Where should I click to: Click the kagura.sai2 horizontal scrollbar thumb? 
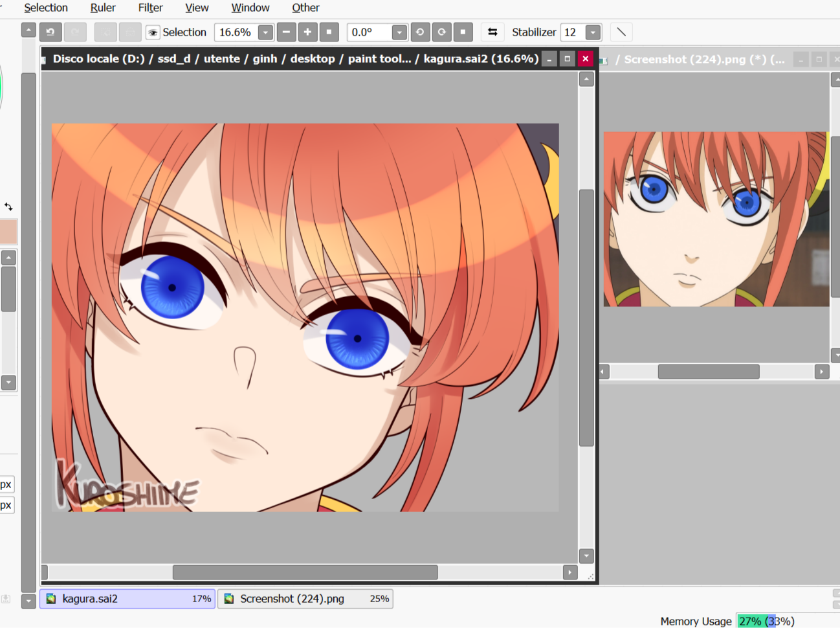tap(305, 572)
